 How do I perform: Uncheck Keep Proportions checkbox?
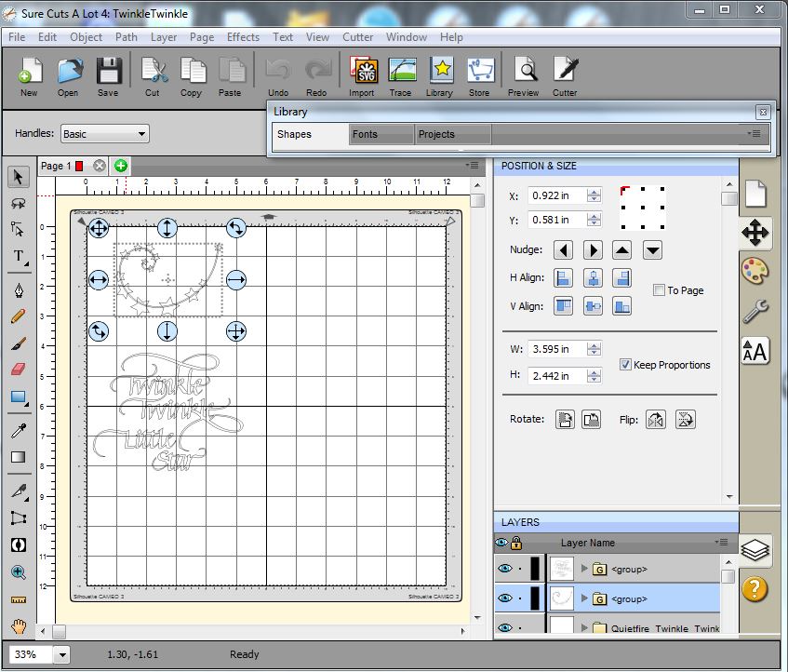625,365
